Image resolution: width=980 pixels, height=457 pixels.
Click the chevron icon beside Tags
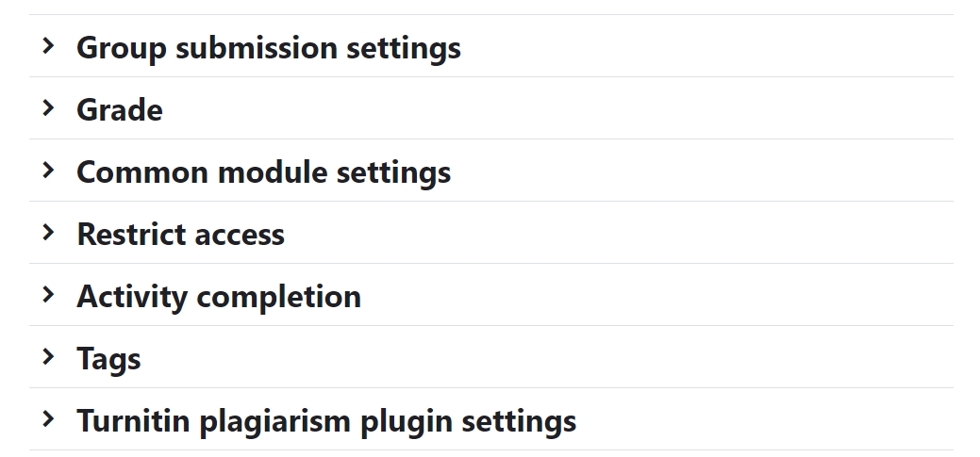tap(49, 356)
